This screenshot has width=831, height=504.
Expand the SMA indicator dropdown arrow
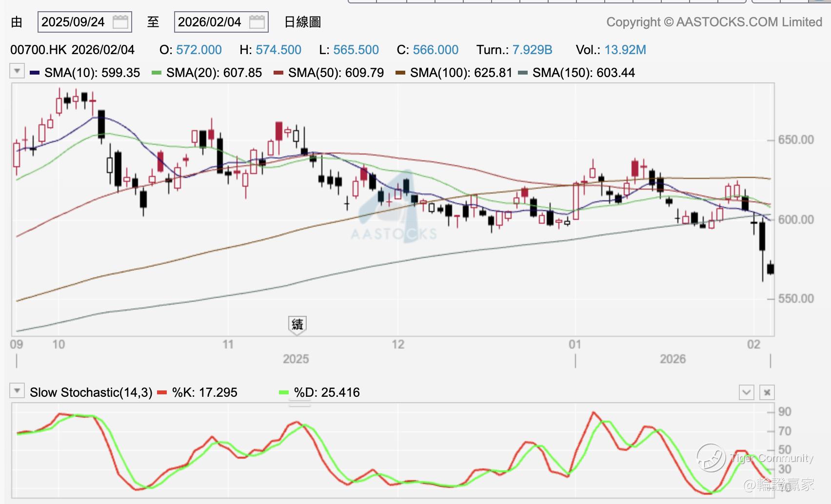point(17,71)
